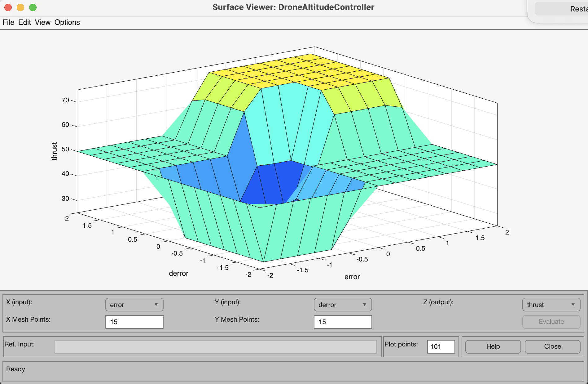Click the thrust axis tick label 70

(x=65, y=100)
